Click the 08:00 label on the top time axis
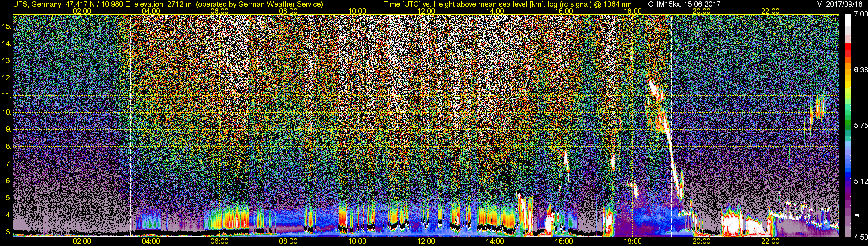Screen dimensions: 868x246 (288, 11)
